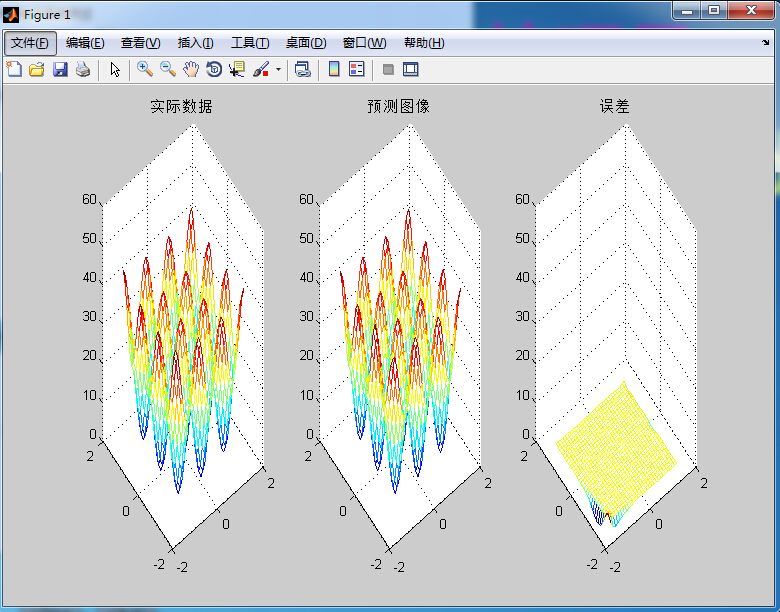Select the Brush data tool
The image size is (780, 612).
click(261, 69)
